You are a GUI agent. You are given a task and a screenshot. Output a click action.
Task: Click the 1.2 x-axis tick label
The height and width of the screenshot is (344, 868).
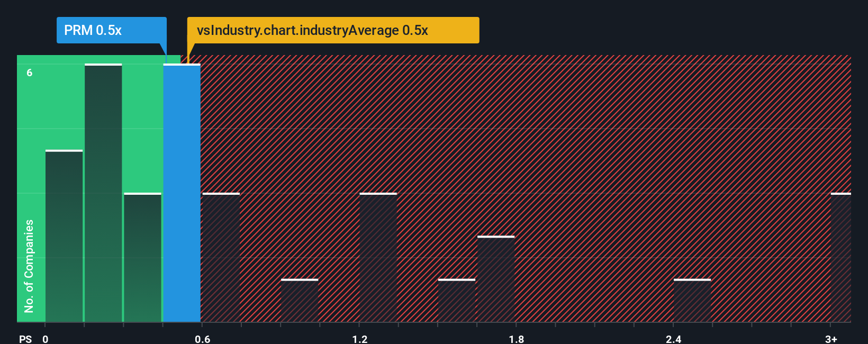click(x=360, y=339)
